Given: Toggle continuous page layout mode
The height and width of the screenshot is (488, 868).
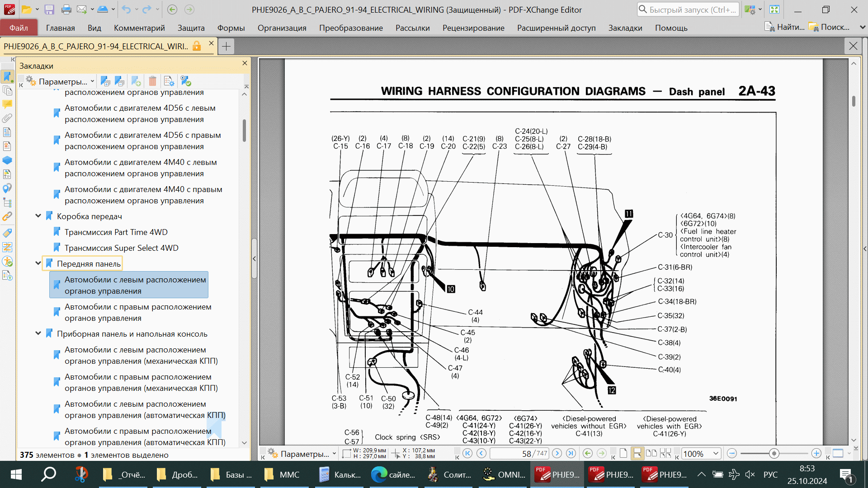Looking at the screenshot, I should click(x=637, y=453).
